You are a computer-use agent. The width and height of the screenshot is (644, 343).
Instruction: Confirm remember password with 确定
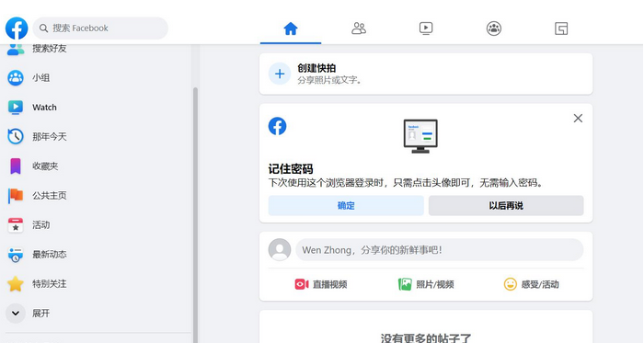pyautogui.click(x=346, y=206)
